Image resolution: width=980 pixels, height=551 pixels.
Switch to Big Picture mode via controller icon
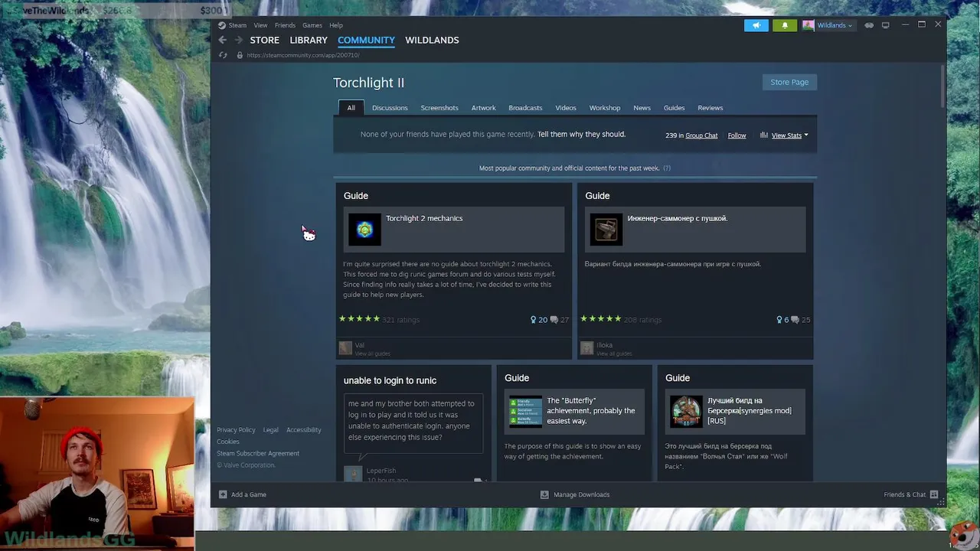[869, 25]
